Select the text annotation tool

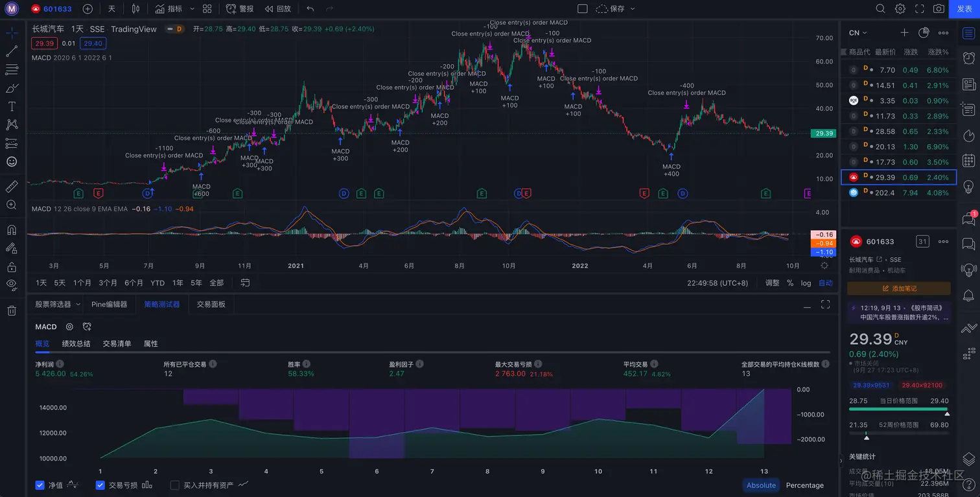pyautogui.click(x=12, y=106)
